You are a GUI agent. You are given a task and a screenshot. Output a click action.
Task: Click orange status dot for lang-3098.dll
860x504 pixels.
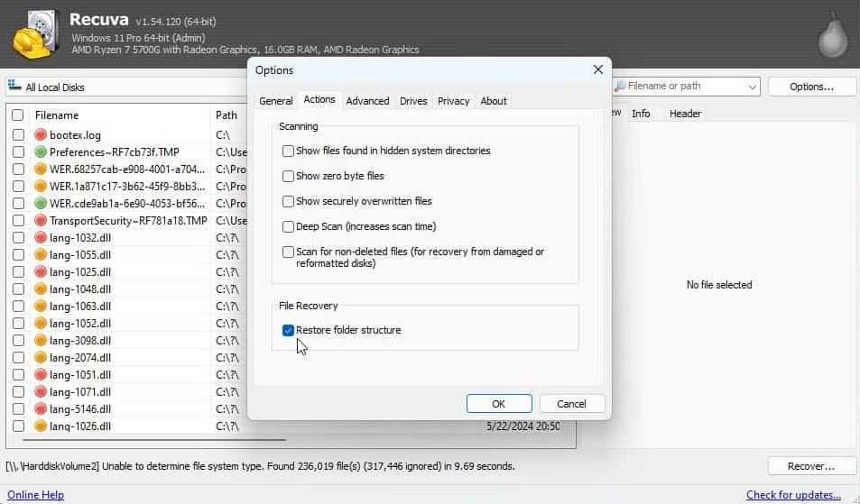click(40, 340)
